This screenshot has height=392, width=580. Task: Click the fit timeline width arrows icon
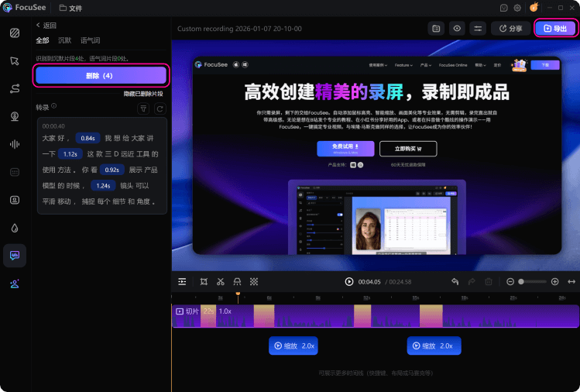coord(571,282)
